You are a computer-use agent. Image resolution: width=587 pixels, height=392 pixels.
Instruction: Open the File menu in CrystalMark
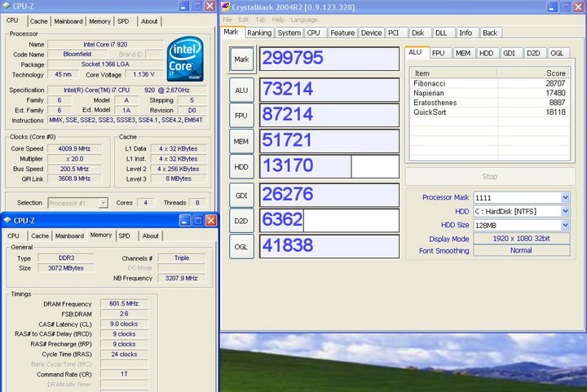(x=227, y=20)
